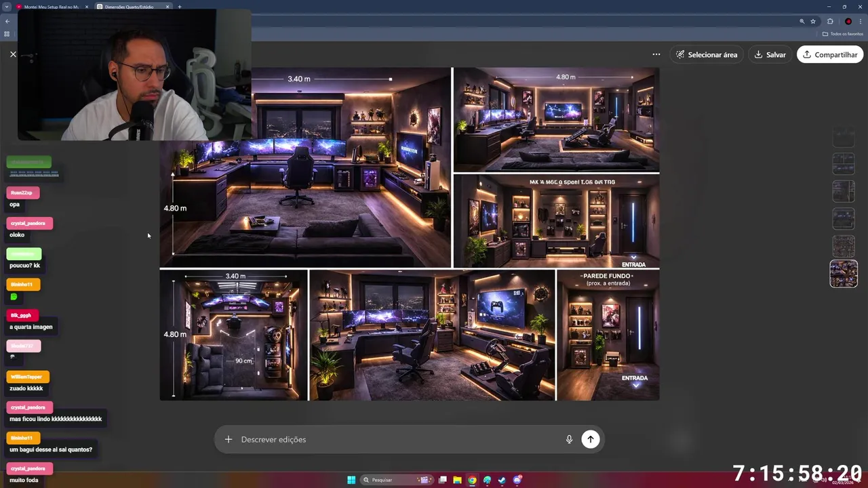Image resolution: width=868 pixels, height=488 pixels.
Task: Close the Dimensões Quarto/Estúdio tab
Action: [x=167, y=7]
